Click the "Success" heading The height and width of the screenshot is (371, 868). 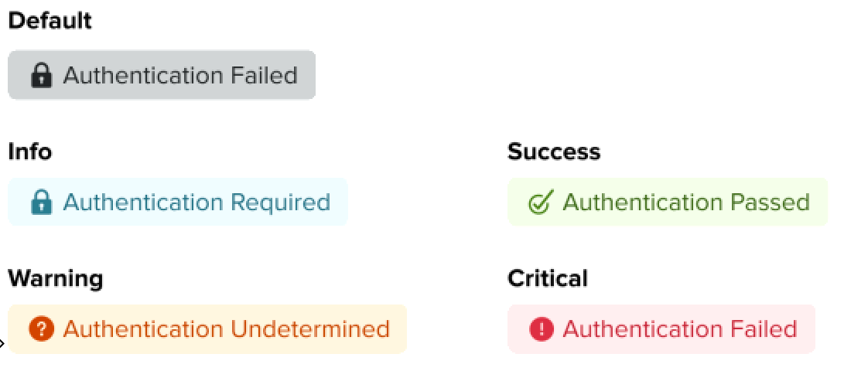pos(554,151)
